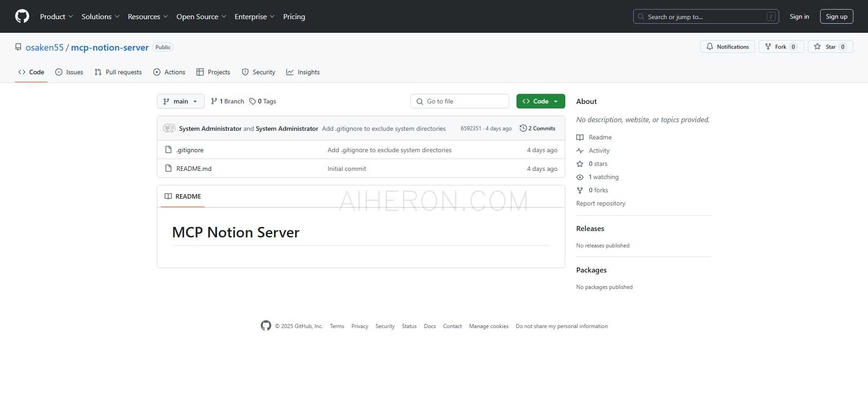Switch to the Issues tab
868x401 pixels.
[x=69, y=72]
